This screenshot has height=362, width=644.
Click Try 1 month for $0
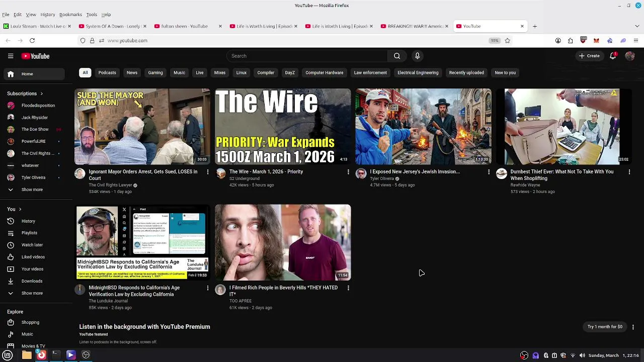click(605, 327)
